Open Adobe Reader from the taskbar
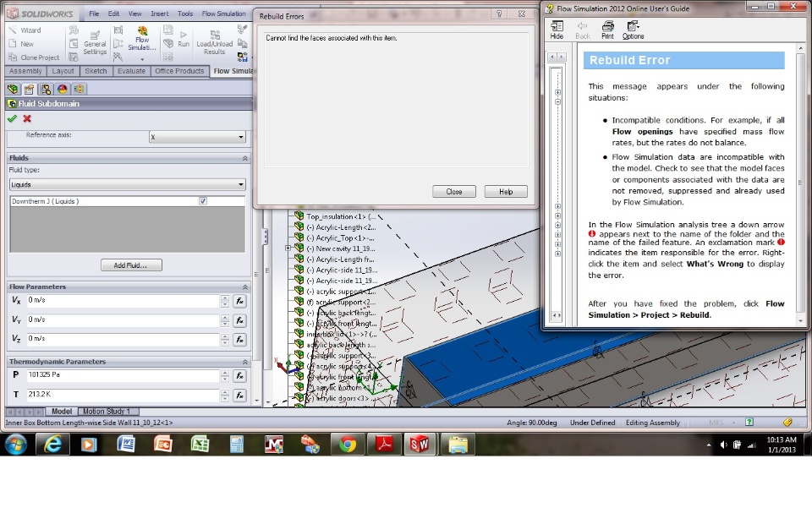812x513 pixels. pos(384,445)
